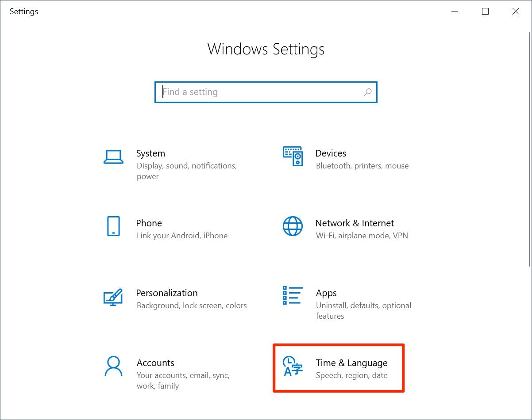This screenshot has width=532, height=420.
Task: Click the Phone handset icon
Action: coord(113,226)
